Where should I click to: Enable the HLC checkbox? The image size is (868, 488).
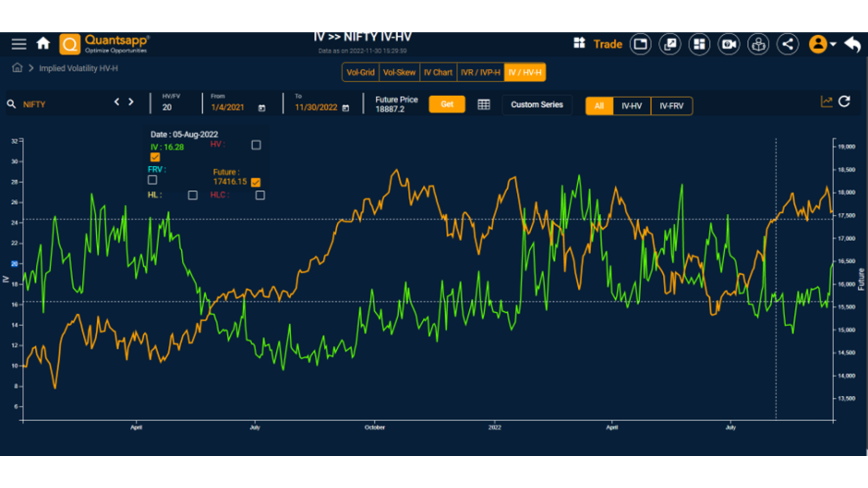pos(260,195)
